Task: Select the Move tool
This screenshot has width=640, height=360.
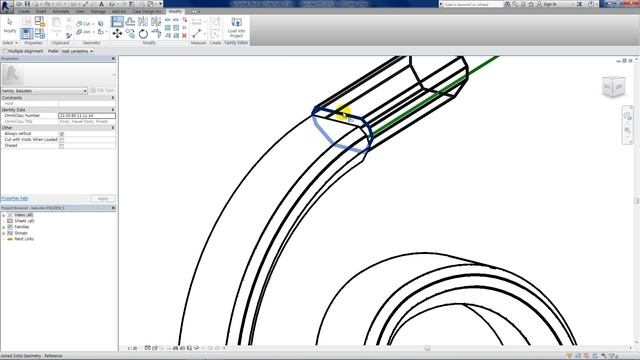Action: [118, 33]
